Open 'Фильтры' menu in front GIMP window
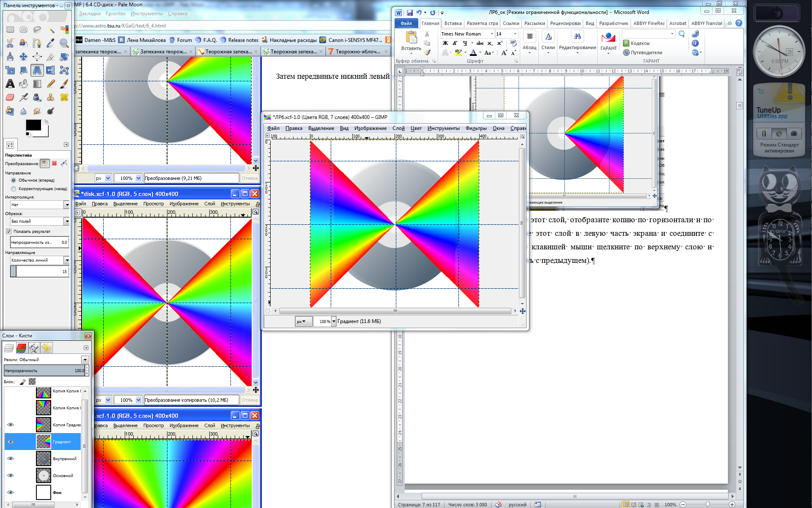This screenshot has height=508, width=812. 476,128
